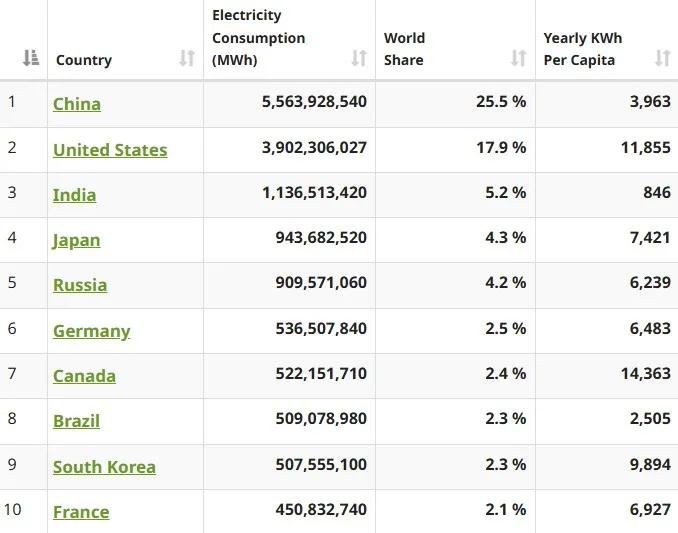Open the Canada country link
The image size is (678, 533).
point(84,376)
